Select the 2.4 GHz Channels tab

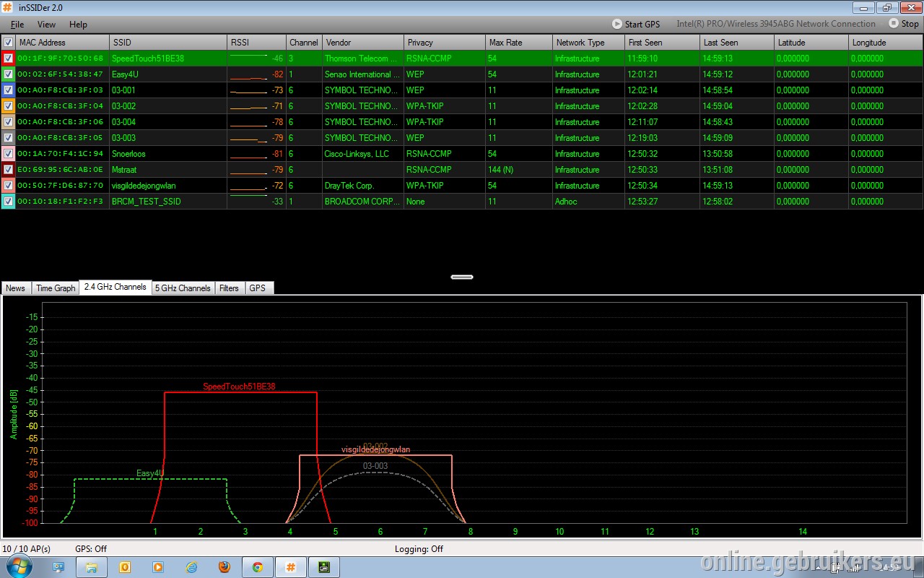[x=115, y=287]
